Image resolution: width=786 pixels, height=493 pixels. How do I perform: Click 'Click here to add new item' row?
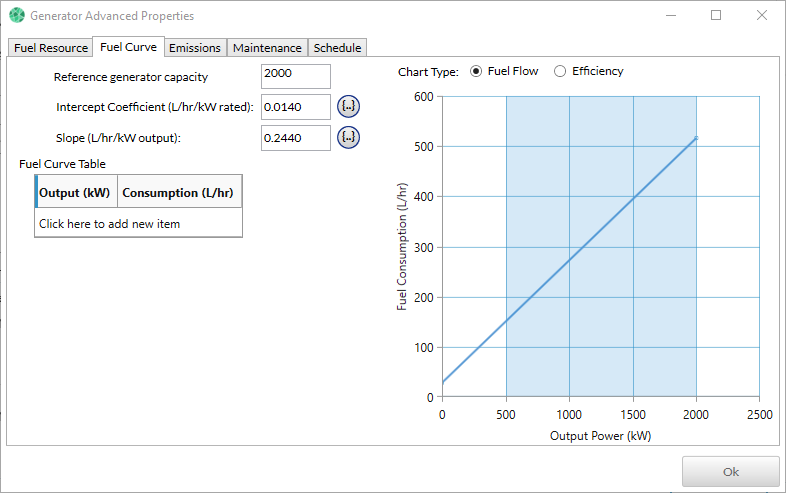tap(110, 224)
